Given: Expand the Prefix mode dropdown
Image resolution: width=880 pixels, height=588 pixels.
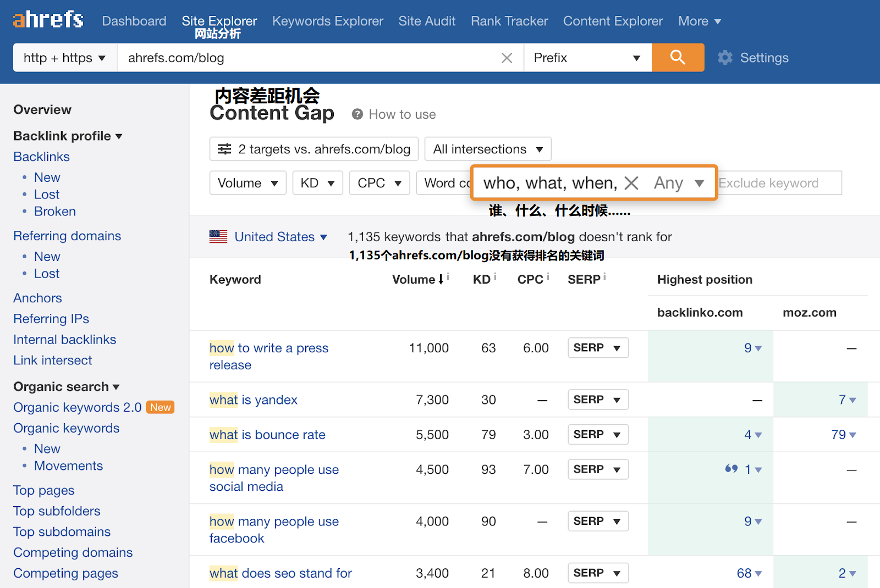Looking at the screenshot, I should click(x=587, y=58).
